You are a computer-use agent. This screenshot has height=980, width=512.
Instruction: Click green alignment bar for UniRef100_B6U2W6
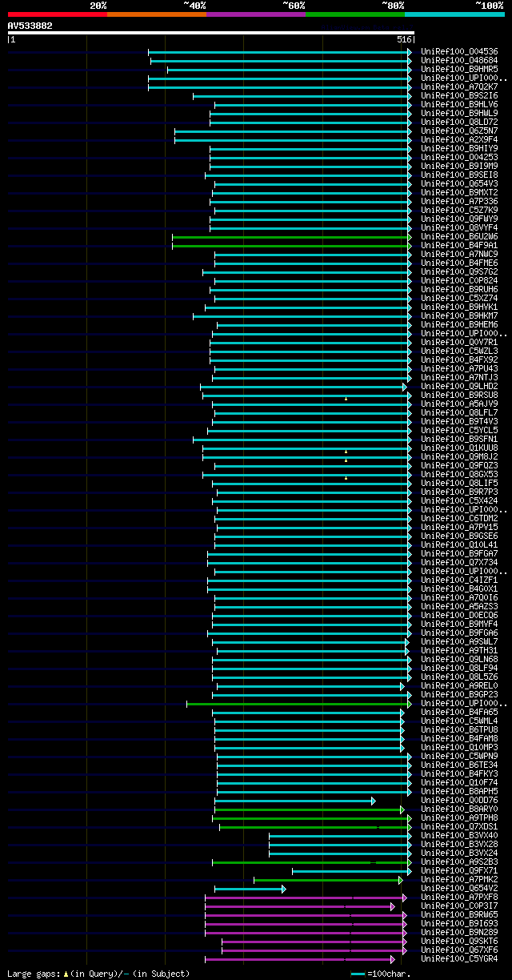pyautogui.click(x=291, y=237)
